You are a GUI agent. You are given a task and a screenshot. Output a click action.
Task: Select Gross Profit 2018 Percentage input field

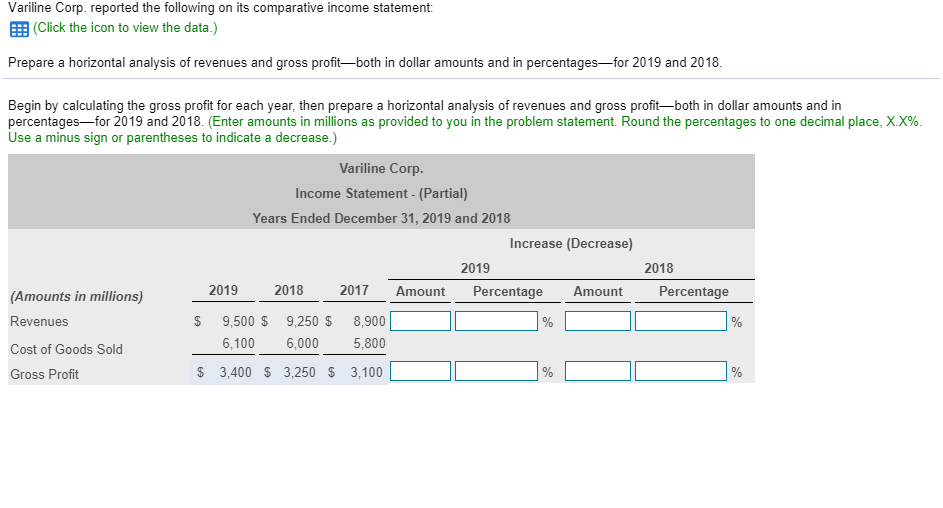click(681, 371)
